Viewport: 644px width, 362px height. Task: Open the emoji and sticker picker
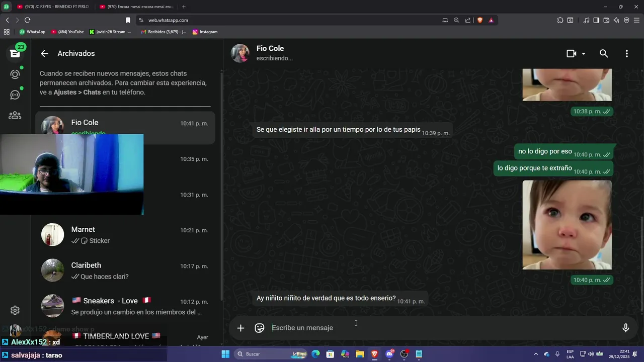260,328
